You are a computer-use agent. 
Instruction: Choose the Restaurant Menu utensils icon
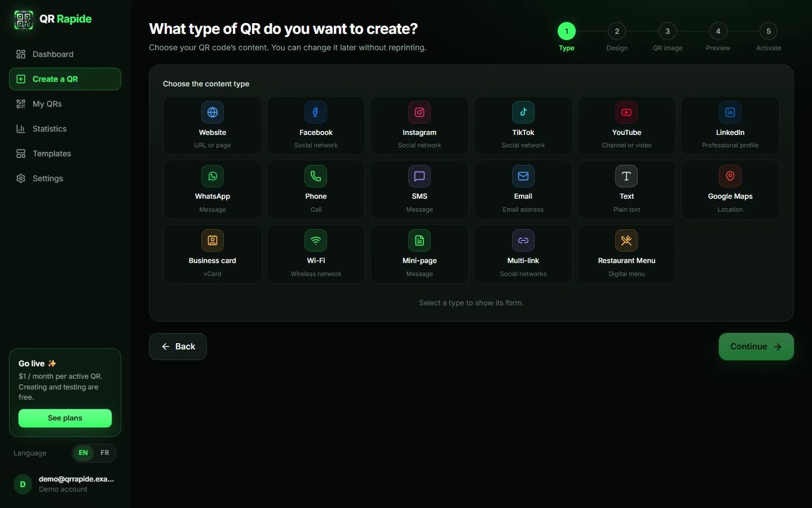(626, 240)
